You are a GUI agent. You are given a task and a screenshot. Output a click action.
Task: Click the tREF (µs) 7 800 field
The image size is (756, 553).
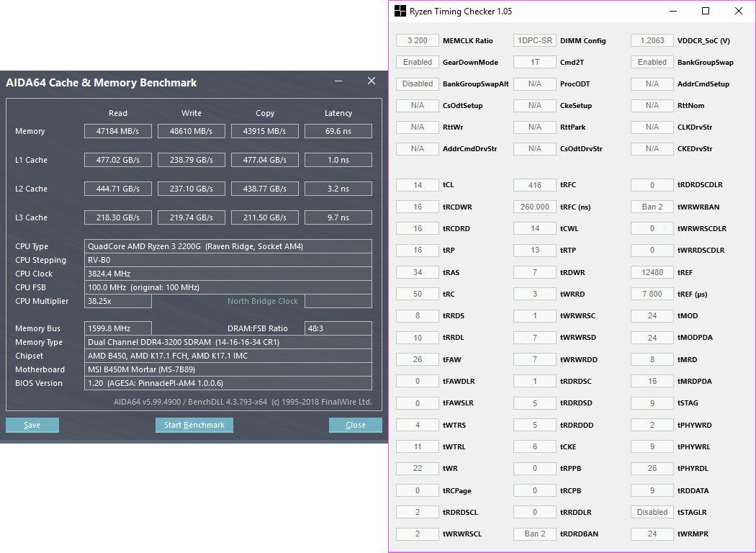point(652,294)
